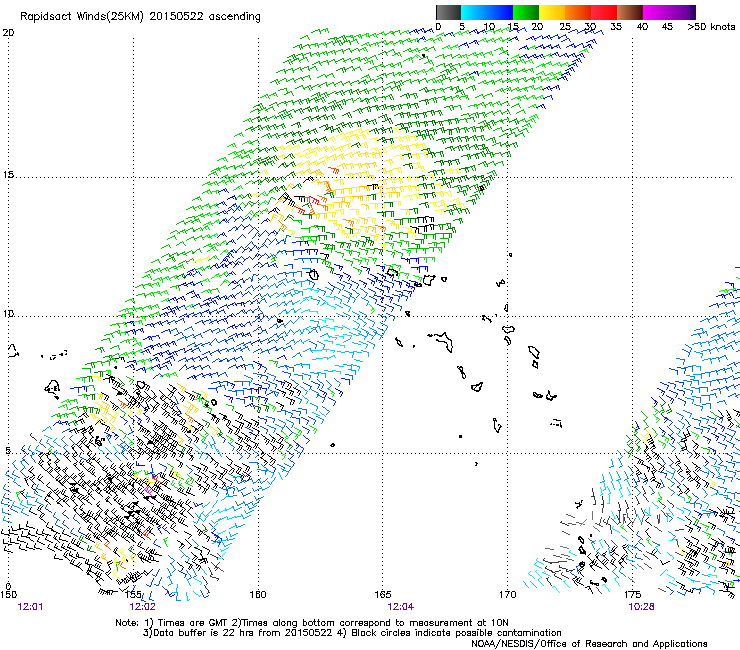Pick the red 30-35 knots legend segment
The width and height of the screenshot is (740, 650).
pos(604,12)
